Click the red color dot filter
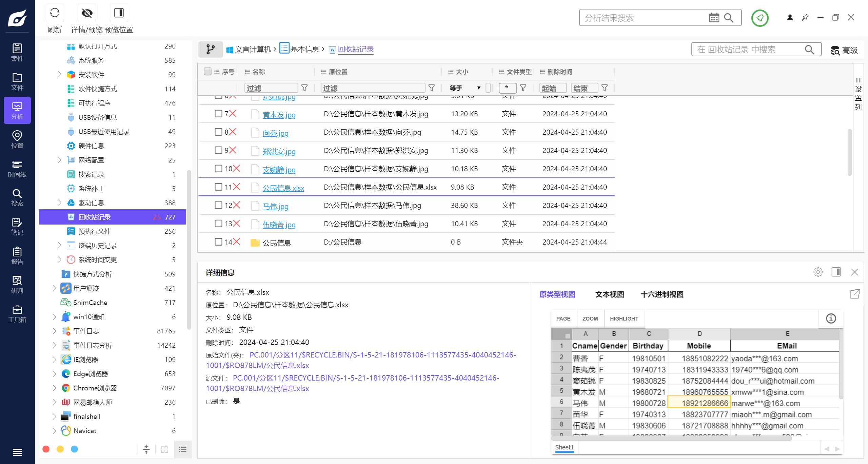 46,449
